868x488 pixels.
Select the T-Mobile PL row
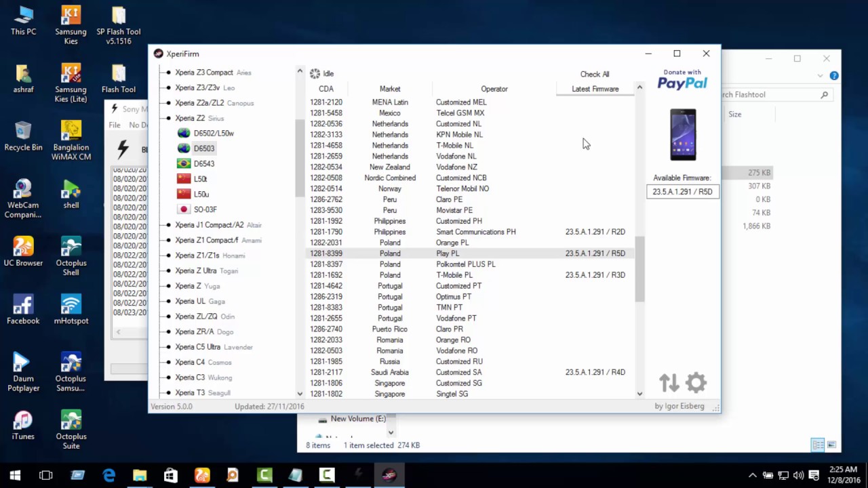469,275
